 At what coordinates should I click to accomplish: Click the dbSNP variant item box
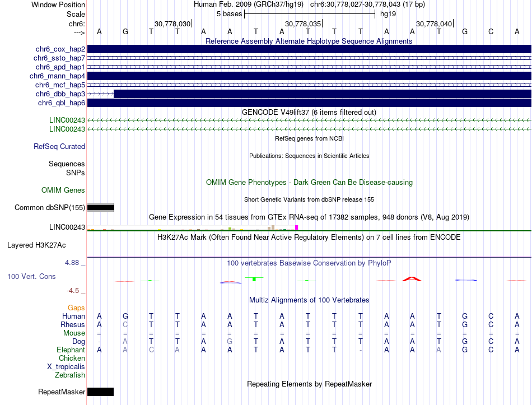click(101, 207)
